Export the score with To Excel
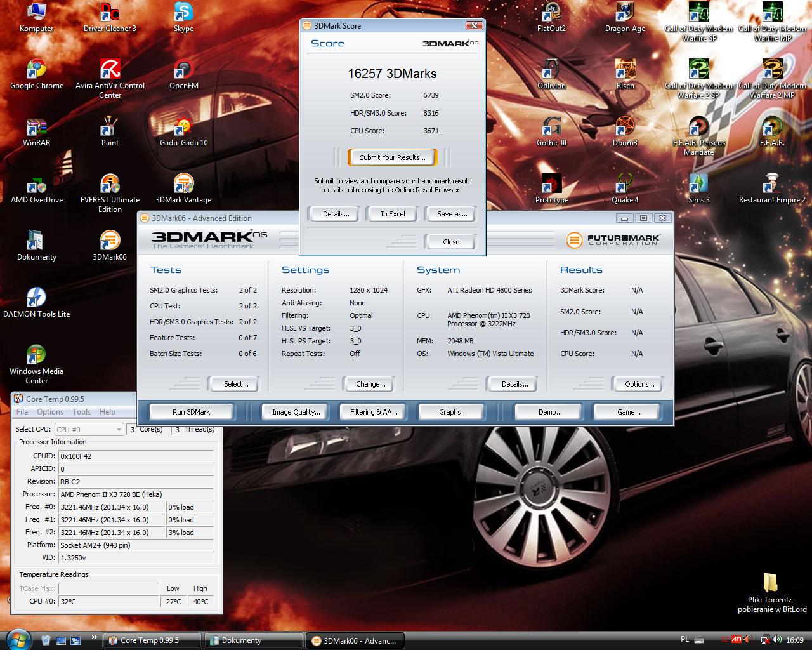Image resolution: width=812 pixels, height=650 pixels. point(393,214)
